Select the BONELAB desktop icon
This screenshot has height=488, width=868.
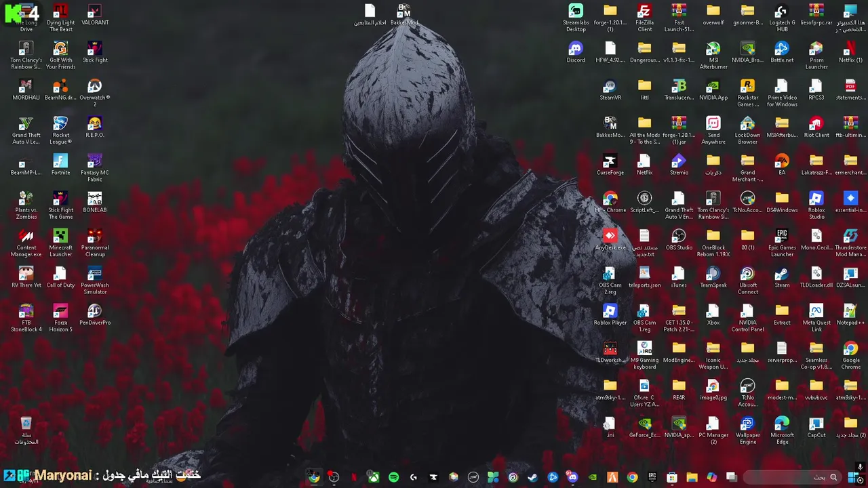click(95, 202)
